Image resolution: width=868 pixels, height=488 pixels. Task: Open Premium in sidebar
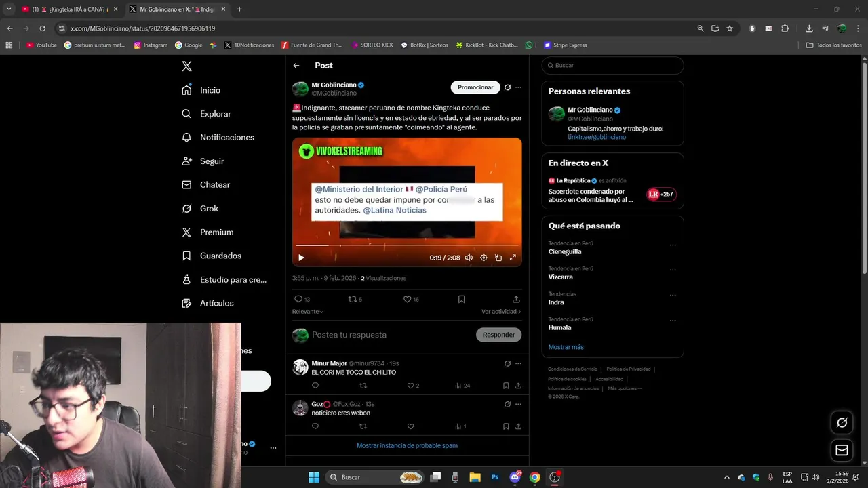[208, 232]
